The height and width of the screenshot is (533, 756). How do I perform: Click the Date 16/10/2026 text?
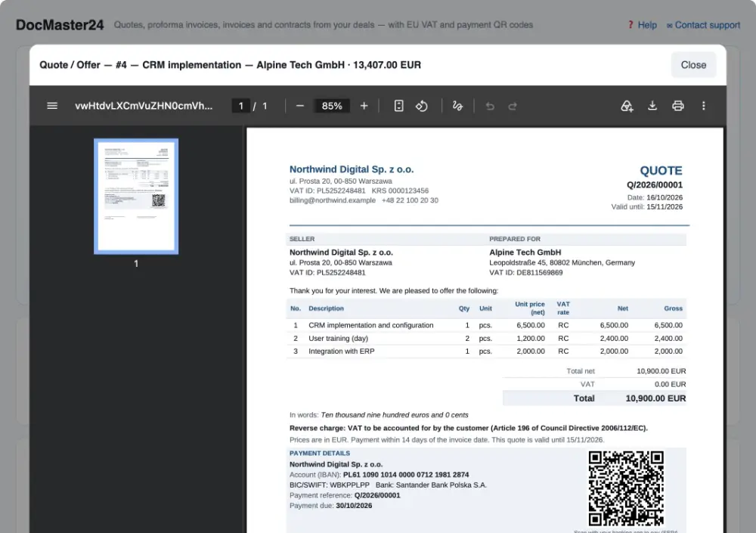pos(655,197)
